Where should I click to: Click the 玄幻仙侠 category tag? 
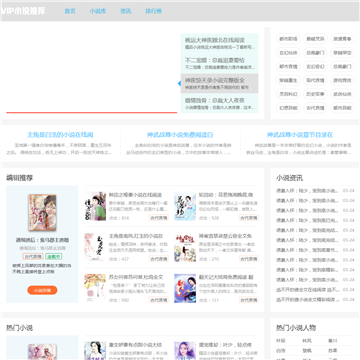click(x=288, y=53)
